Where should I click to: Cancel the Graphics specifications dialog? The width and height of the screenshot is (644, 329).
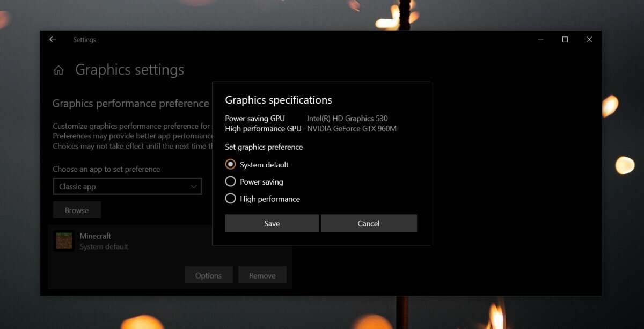(x=369, y=223)
